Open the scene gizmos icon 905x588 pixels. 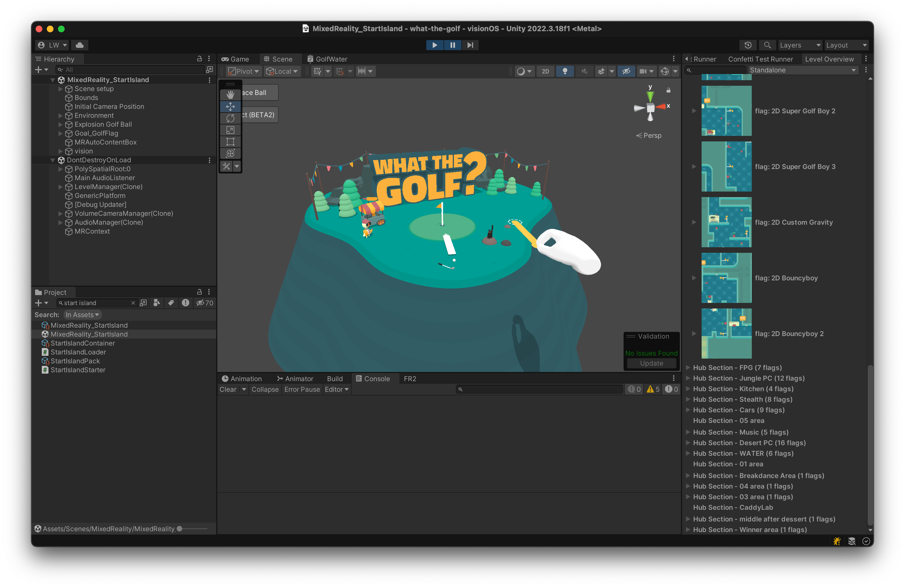pos(665,71)
